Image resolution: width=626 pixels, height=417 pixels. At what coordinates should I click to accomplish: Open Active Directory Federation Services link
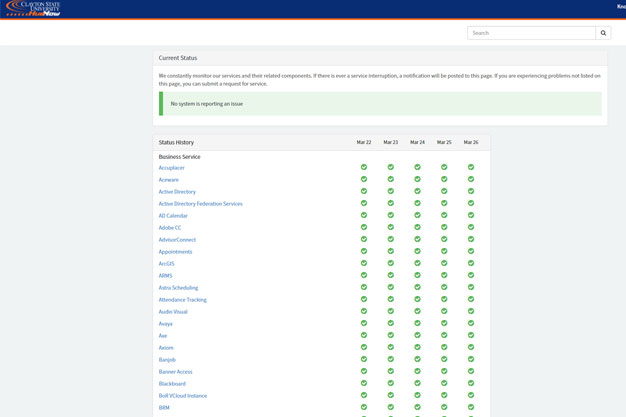pos(200,204)
